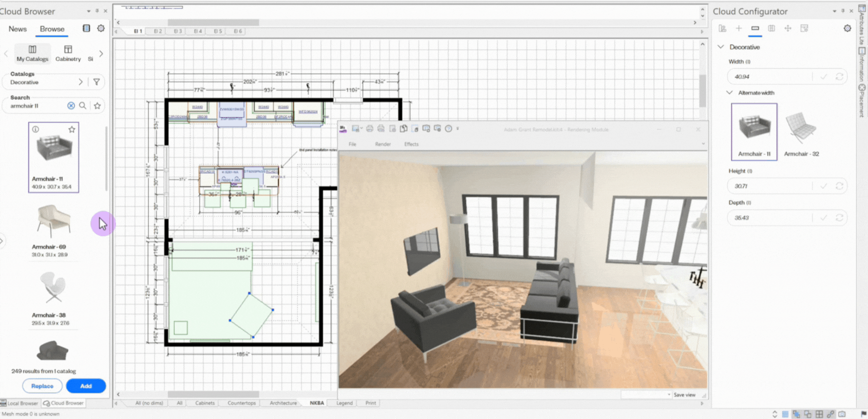Select the El 6 elevation tab
This screenshot has height=419, width=868.
pyautogui.click(x=238, y=31)
